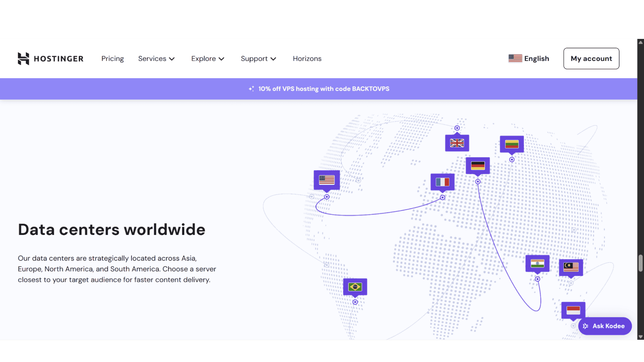This screenshot has width=644, height=362.
Task: Change language from English
Action: 529,59
